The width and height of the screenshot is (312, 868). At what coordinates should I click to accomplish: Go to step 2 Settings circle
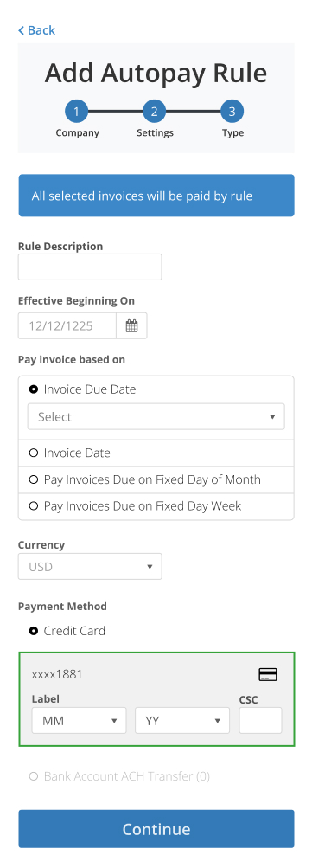[x=155, y=112]
